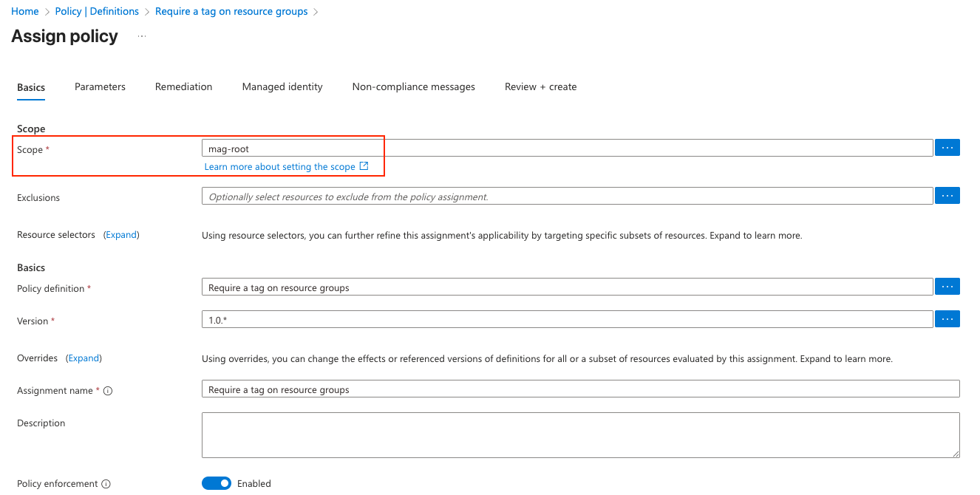Open the Exclusions picker ellipsis button

coord(947,196)
